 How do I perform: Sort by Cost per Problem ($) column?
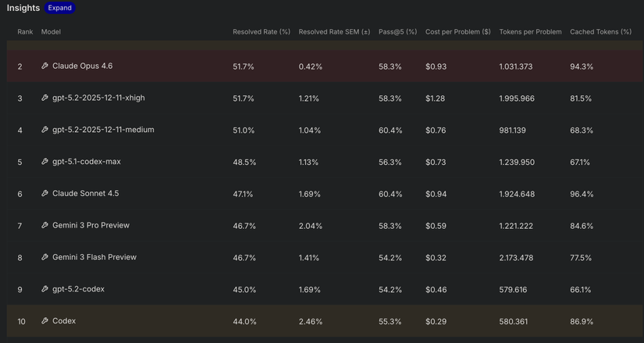point(457,32)
